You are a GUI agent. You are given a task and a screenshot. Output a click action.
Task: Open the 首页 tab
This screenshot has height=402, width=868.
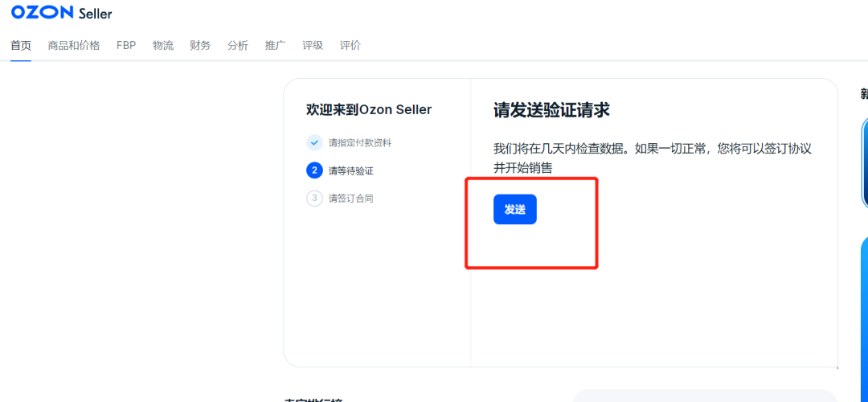[x=21, y=45]
